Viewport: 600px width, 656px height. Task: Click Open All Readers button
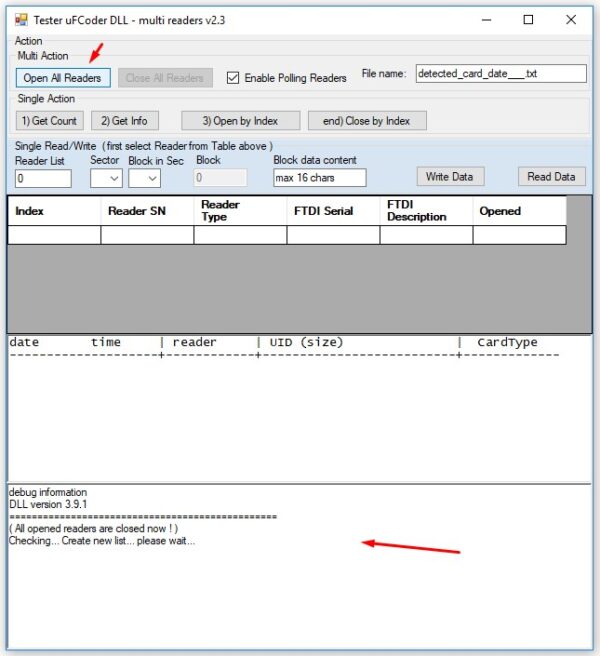62,78
